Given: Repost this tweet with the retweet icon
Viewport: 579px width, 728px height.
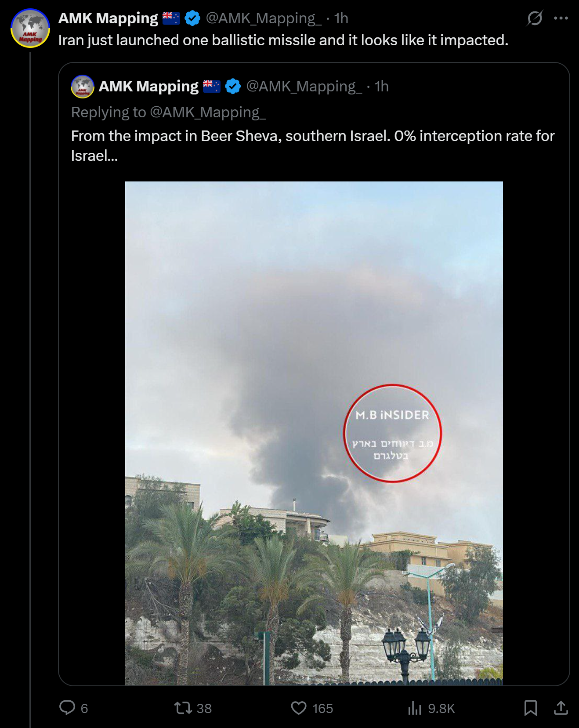Looking at the screenshot, I should (x=183, y=708).
